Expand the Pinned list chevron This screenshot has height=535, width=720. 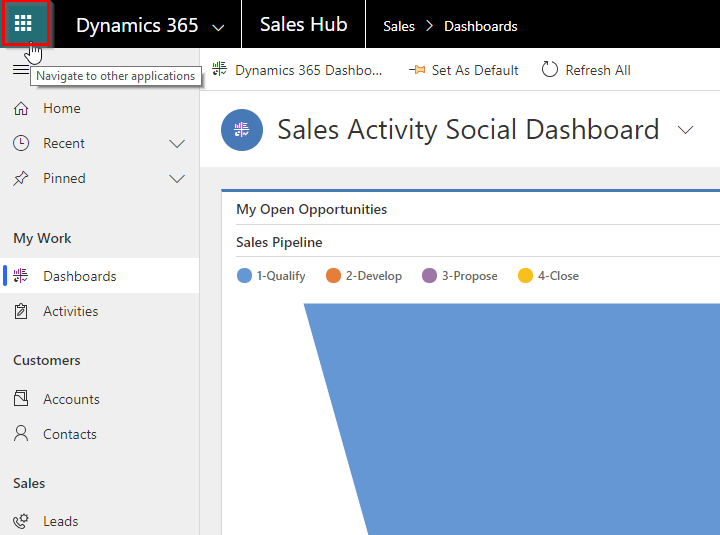[177, 179]
